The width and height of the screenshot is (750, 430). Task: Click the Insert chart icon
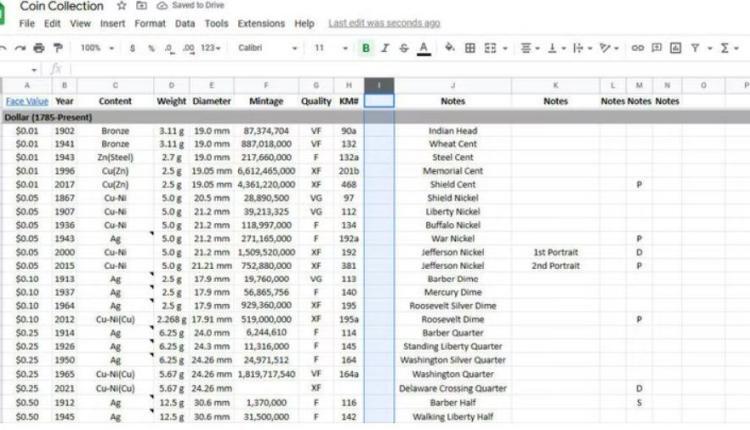[x=676, y=48]
